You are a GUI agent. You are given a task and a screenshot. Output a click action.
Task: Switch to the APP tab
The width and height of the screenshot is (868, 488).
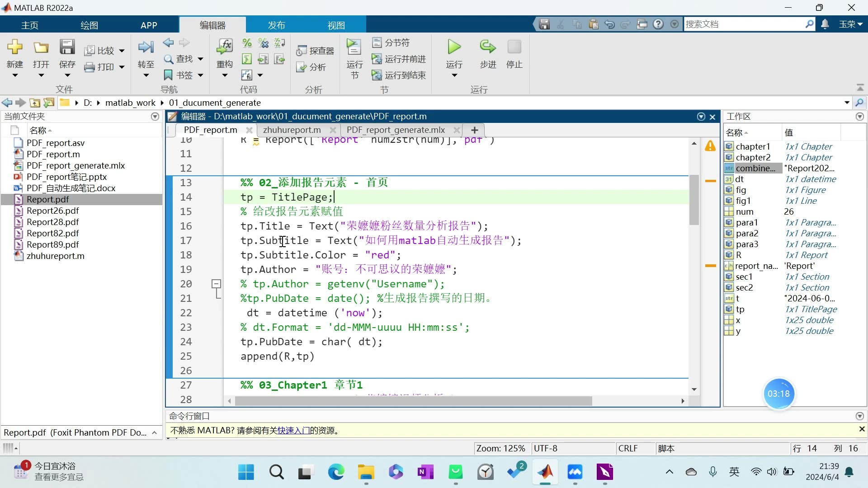(x=149, y=25)
